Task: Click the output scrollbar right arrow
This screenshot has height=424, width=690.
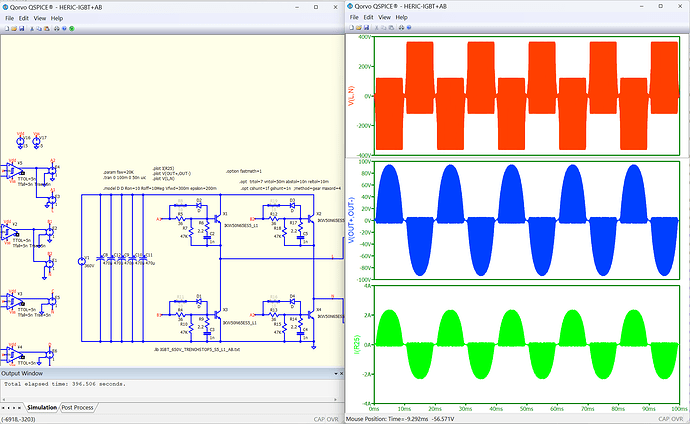Action: click(336, 400)
